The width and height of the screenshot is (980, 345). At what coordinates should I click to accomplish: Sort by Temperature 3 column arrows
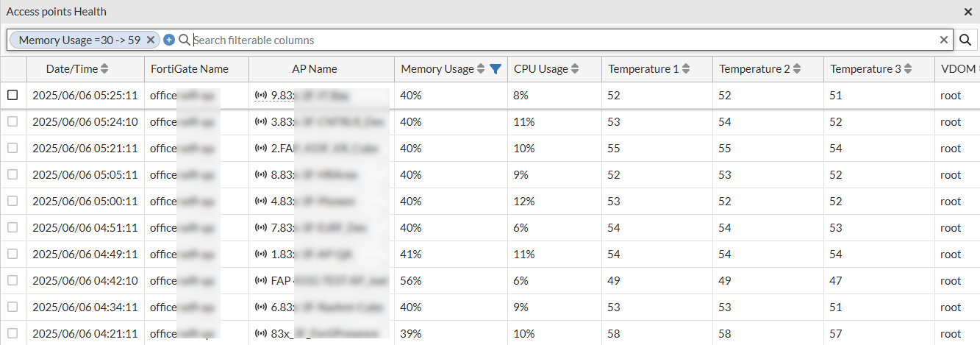coord(908,69)
